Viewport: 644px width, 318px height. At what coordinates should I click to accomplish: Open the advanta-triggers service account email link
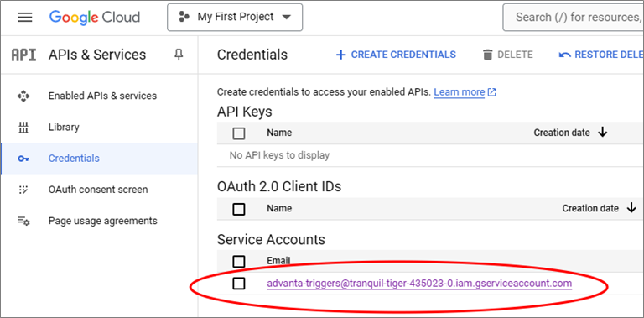(419, 284)
